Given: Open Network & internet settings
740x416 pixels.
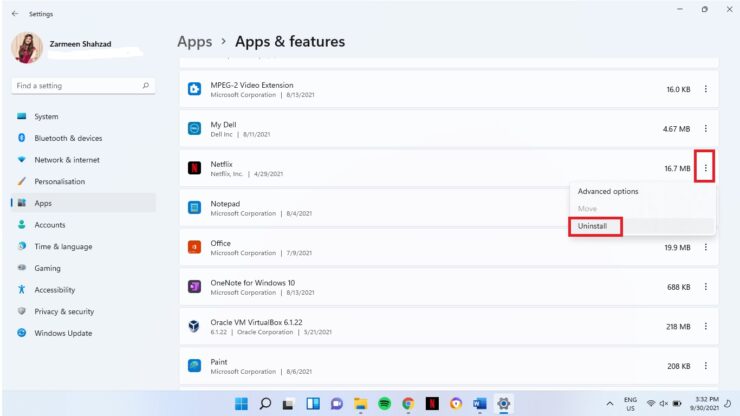Looking at the screenshot, I should pyautogui.click(x=83, y=160).
